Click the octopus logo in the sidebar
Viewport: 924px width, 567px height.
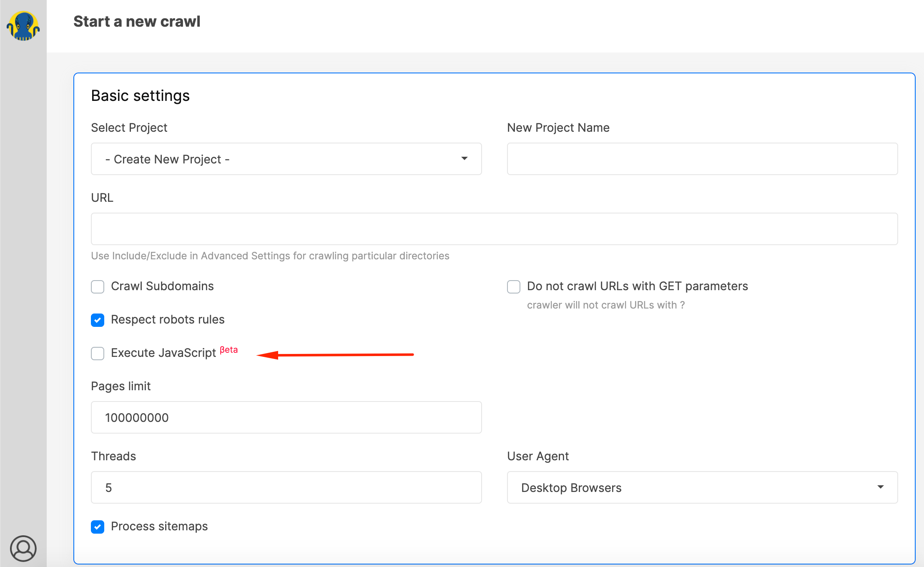(23, 26)
